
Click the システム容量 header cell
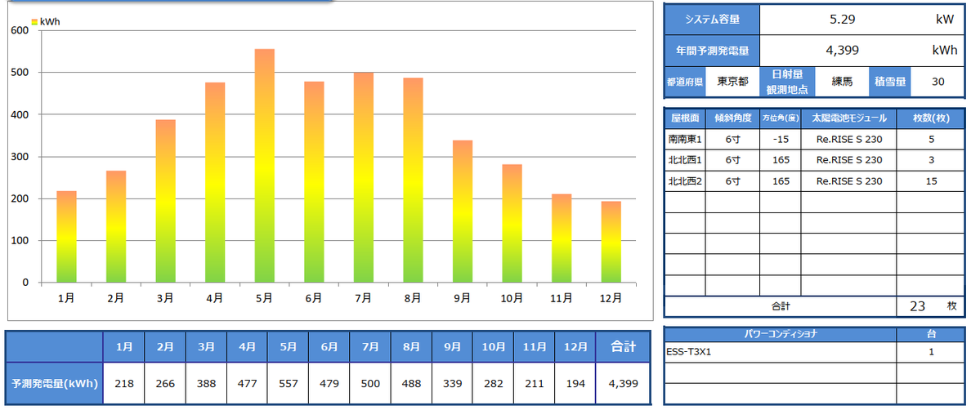(713, 20)
